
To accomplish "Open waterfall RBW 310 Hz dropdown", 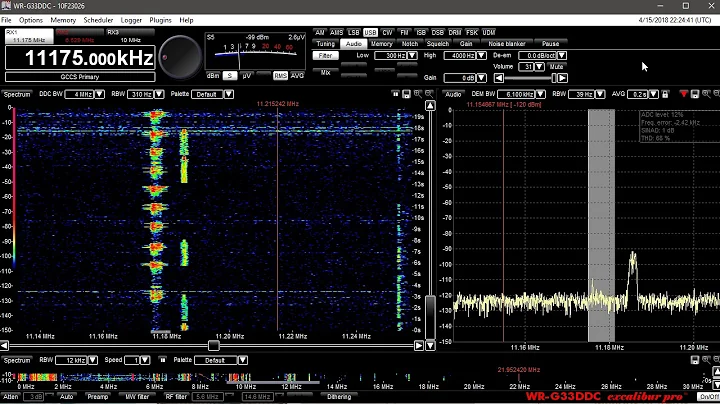I will pos(159,94).
